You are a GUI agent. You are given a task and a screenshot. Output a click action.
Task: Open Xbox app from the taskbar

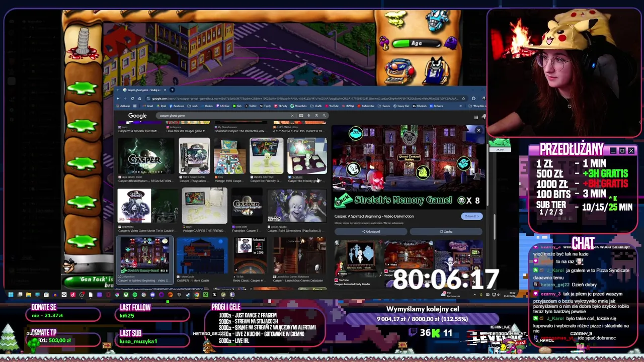pyautogui.click(x=126, y=295)
